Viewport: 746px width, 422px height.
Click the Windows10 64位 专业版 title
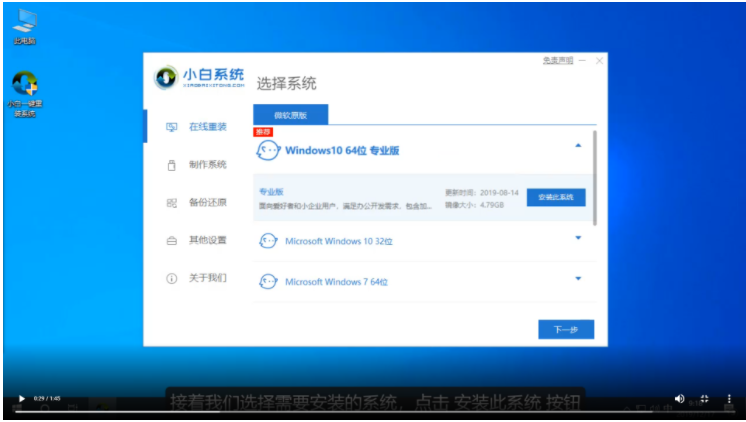coord(342,150)
